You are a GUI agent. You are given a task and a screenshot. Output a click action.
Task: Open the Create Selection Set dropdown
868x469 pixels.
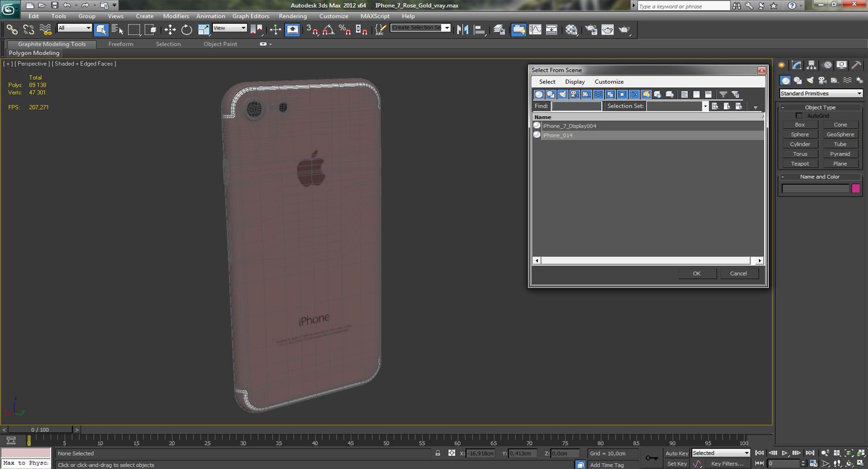[421, 28]
